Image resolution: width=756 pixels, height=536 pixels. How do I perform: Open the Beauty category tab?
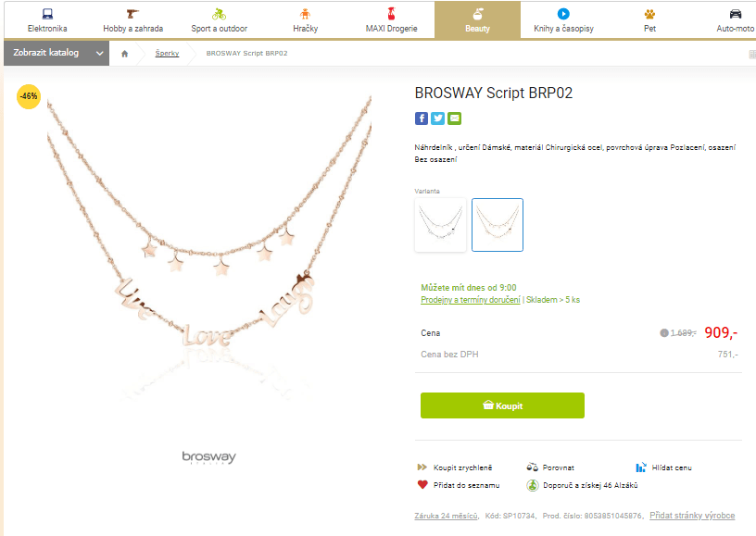click(x=477, y=20)
